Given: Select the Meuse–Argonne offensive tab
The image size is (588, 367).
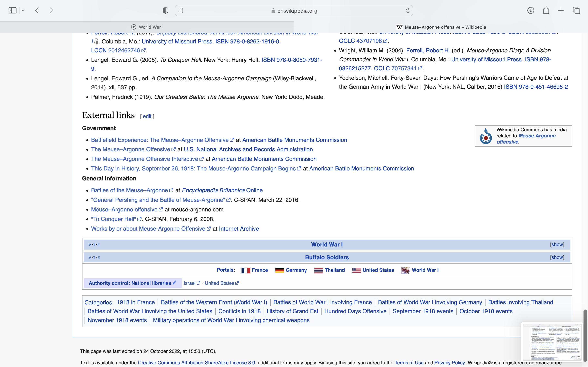Looking at the screenshot, I should 441,27.
